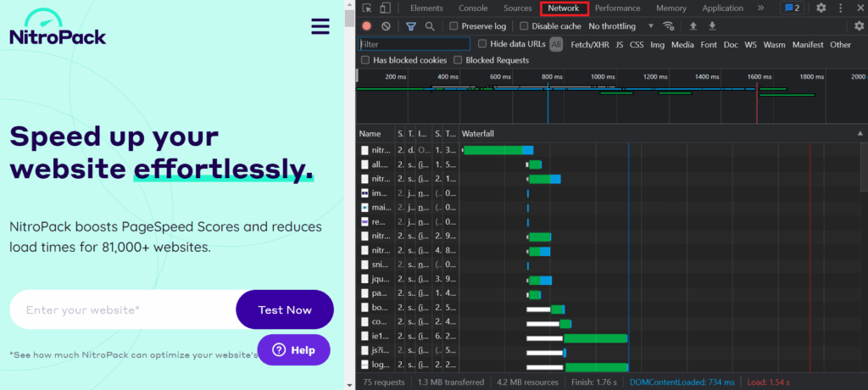Open network settings gear in the toolbar
The height and width of the screenshot is (390, 868).
pos(859,26)
